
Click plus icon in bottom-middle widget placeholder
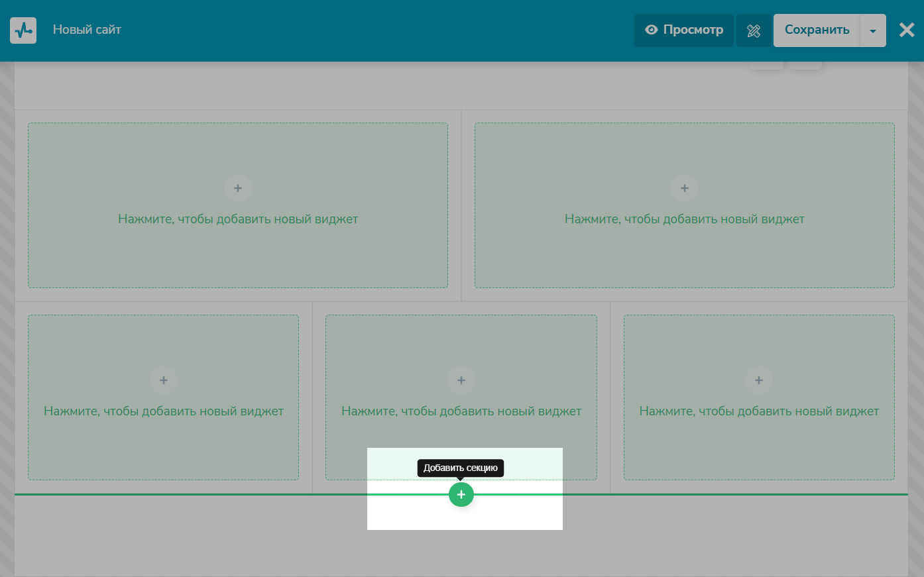461,380
